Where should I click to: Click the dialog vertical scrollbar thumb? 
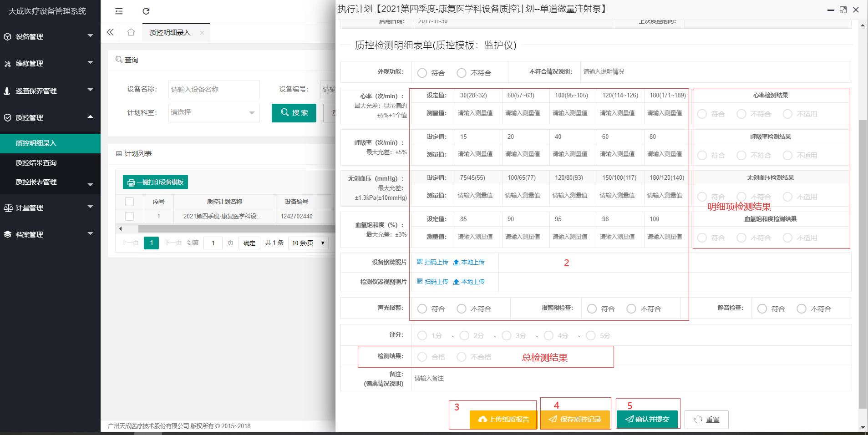click(863, 264)
